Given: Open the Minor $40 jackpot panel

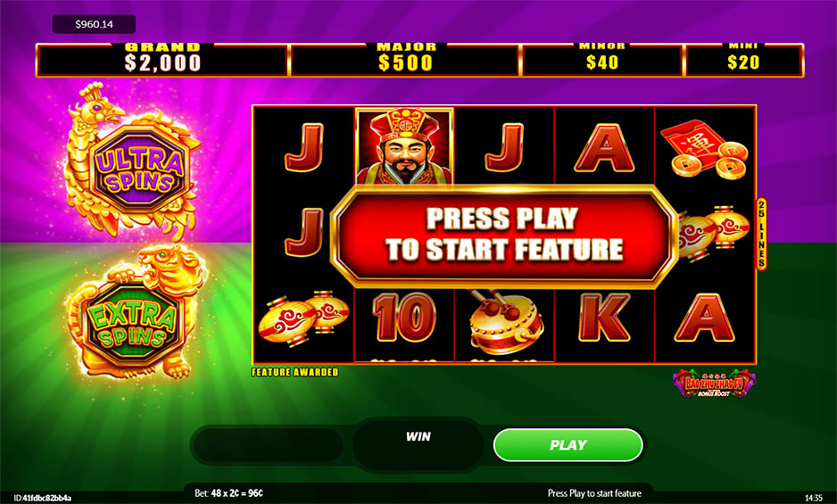Looking at the screenshot, I should [602, 60].
